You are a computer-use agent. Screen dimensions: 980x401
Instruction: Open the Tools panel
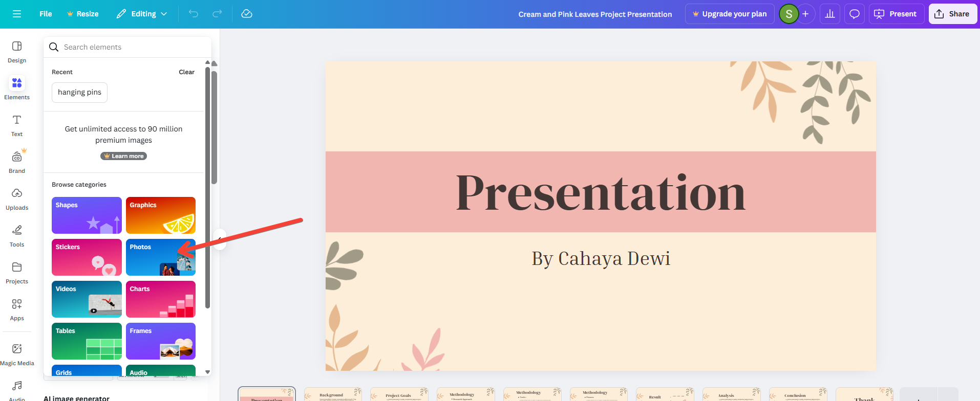pyautogui.click(x=17, y=236)
